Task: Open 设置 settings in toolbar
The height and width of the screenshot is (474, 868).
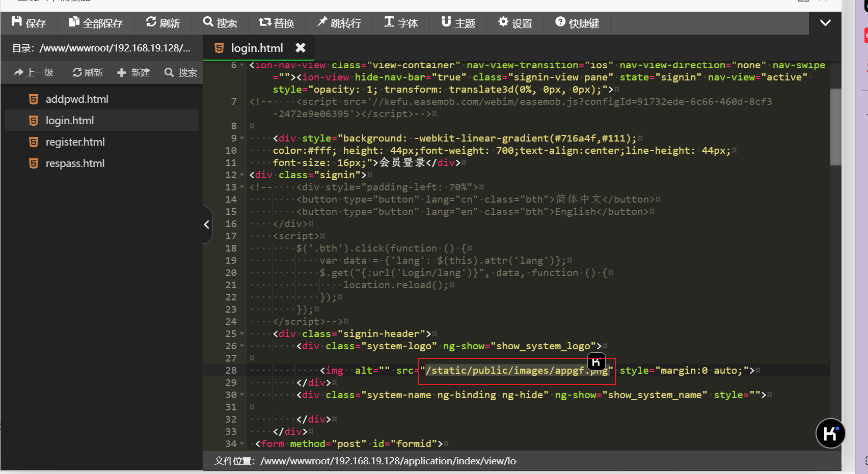Action: pyautogui.click(x=515, y=23)
